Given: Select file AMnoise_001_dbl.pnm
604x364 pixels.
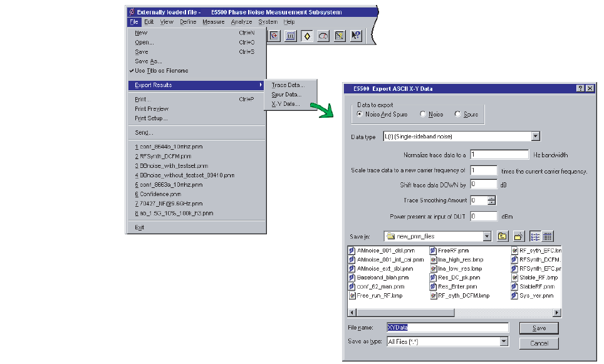Looking at the screenshot, I should point(382,251).
